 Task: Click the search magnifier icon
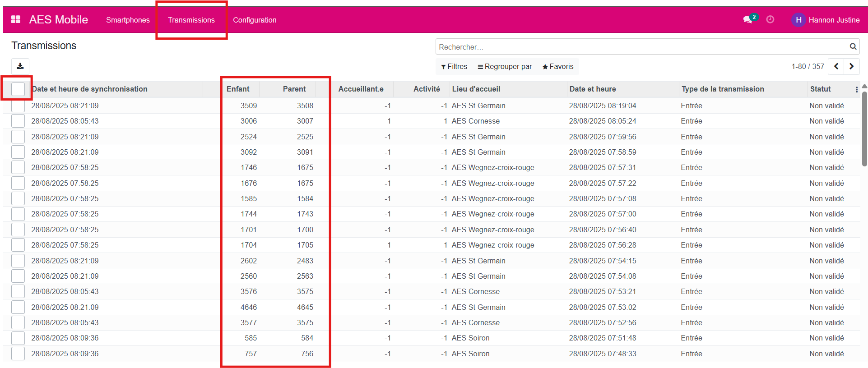(853, 46)
